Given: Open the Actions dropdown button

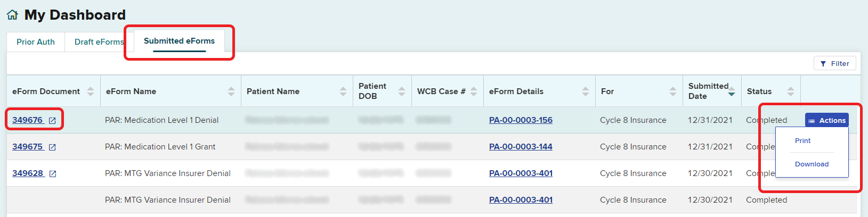Looking at the screenshot, I should pyautogui.click(x=826, y=121).
